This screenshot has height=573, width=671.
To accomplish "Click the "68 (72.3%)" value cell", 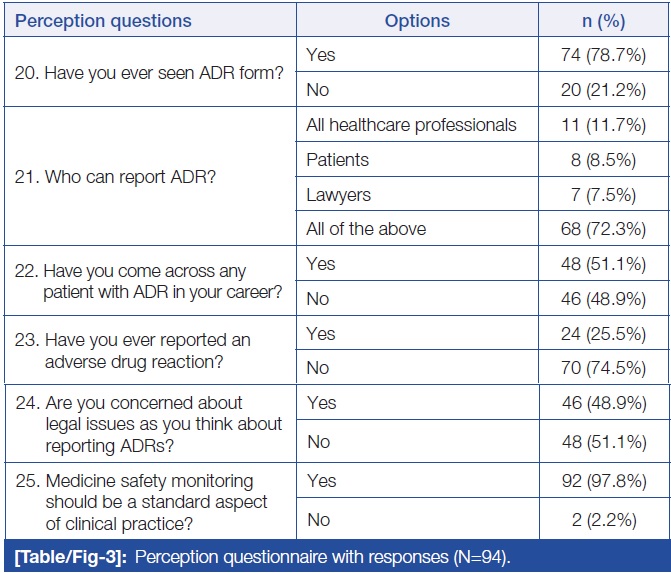I will pos(603,229).
